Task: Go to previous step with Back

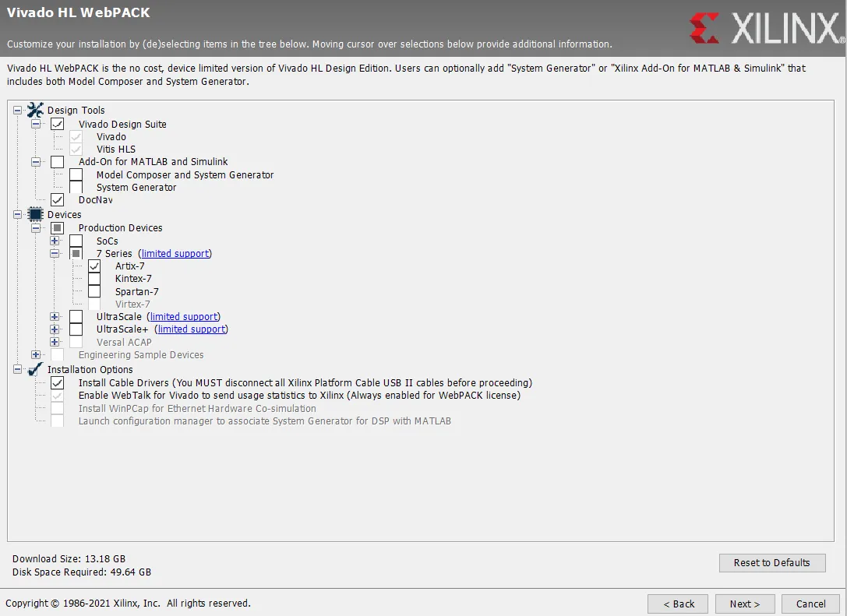Action: tap(678, 604)
